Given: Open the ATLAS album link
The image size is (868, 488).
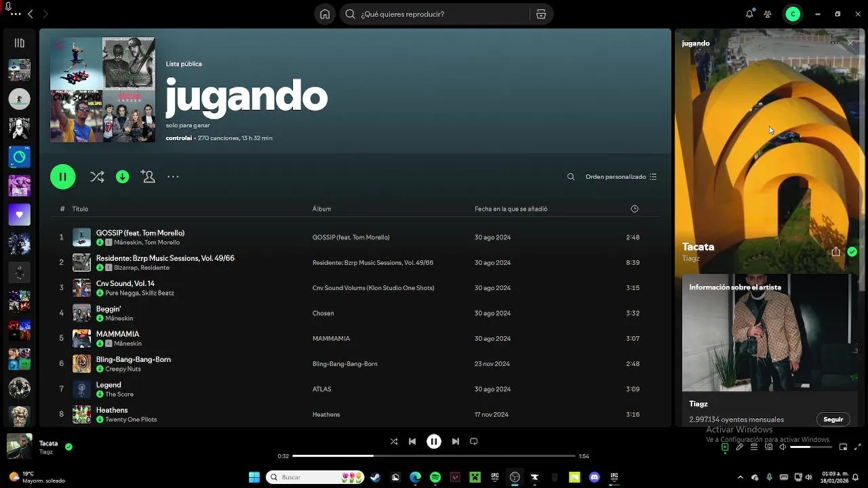Looking at the screenshot, I should (x=321, y=389).
